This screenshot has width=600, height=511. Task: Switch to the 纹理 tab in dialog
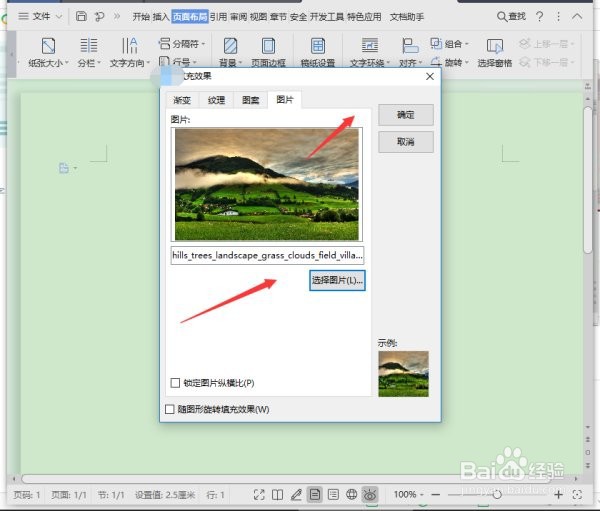216,100
